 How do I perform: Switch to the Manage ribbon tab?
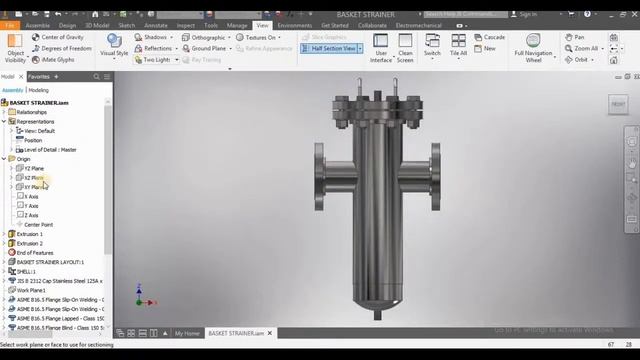point(237,25)
